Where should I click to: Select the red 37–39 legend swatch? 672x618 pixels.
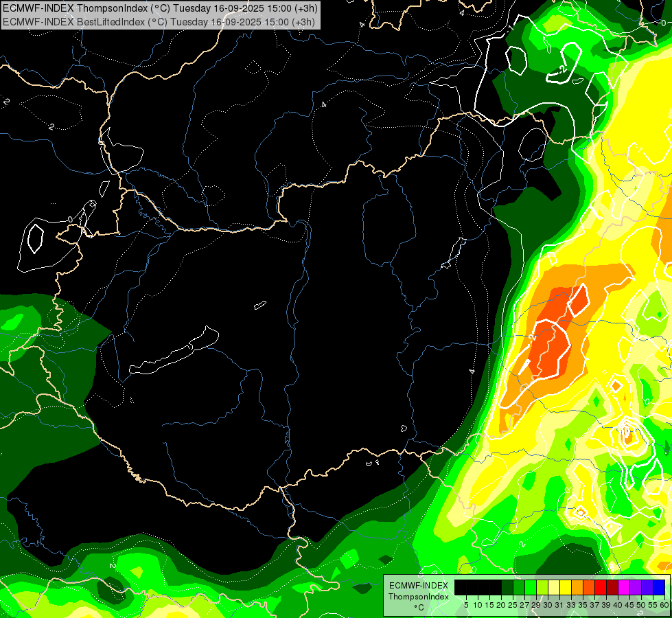pyautogui.click(x=601, y=587)
